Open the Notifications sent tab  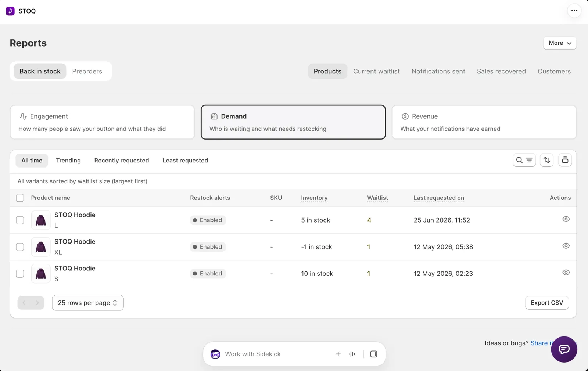pyautogui.click(x=438, y=71)
